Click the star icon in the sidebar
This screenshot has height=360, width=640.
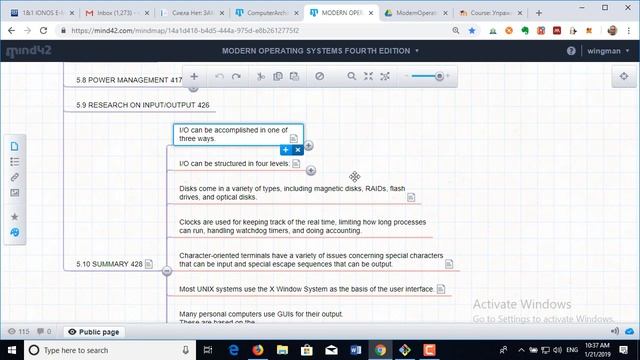coord(15,217)
